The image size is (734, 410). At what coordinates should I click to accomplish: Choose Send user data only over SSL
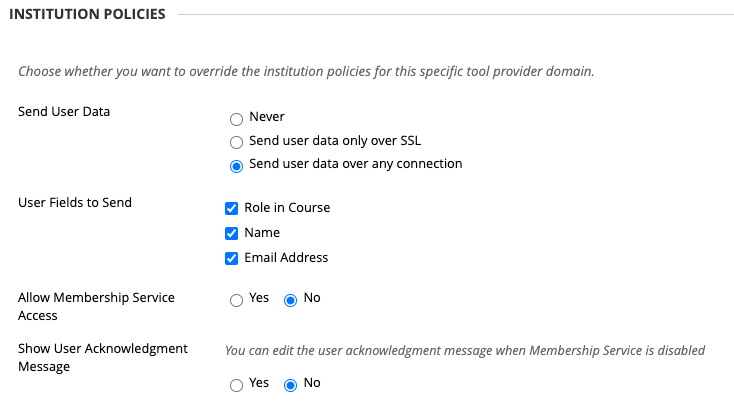tap(236, 142)
